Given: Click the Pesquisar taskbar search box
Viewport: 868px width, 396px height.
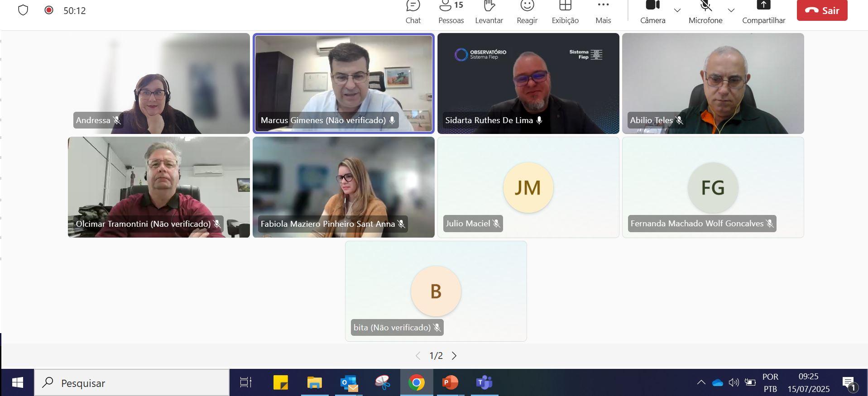Looking at the screenshot, I should point(132,383).
